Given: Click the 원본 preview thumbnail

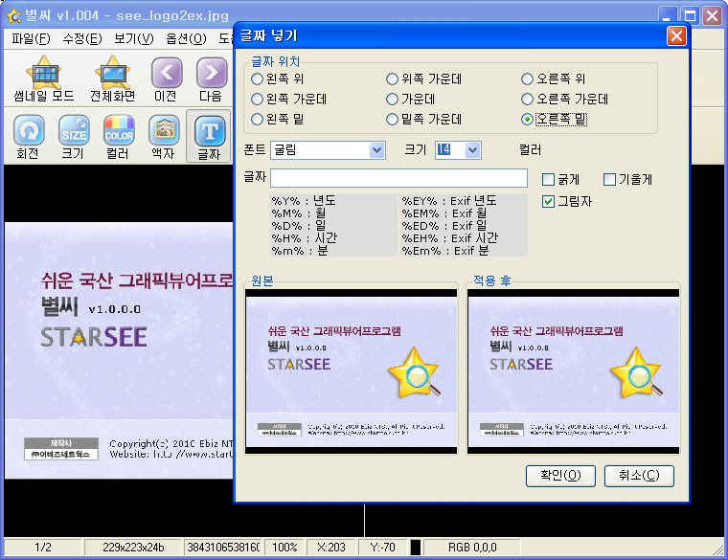Looking at the screenshot, I should click(351, 371).
